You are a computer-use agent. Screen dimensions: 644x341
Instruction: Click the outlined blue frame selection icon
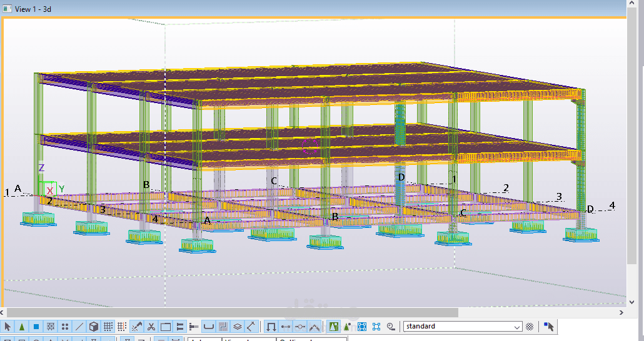(376, 327)
